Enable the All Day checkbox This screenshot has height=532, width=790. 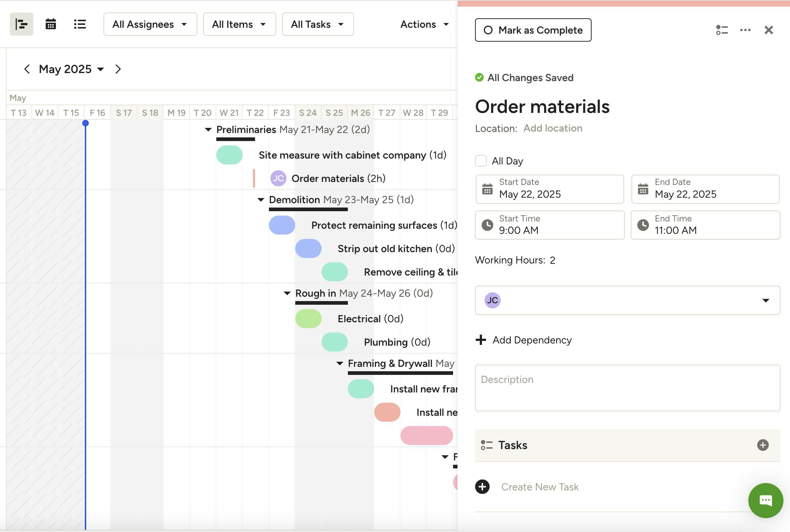coord(481,161)
